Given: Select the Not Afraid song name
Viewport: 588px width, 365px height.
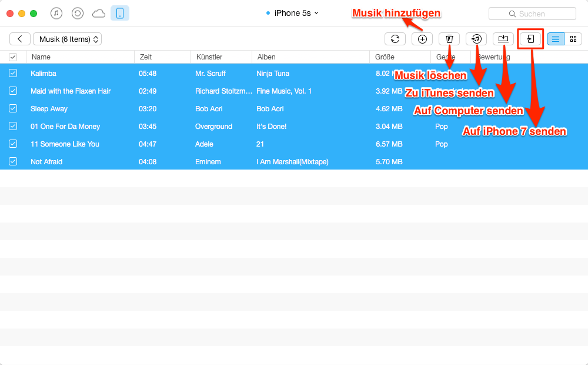Looking at the screenshot, I should tap(46, 162).
